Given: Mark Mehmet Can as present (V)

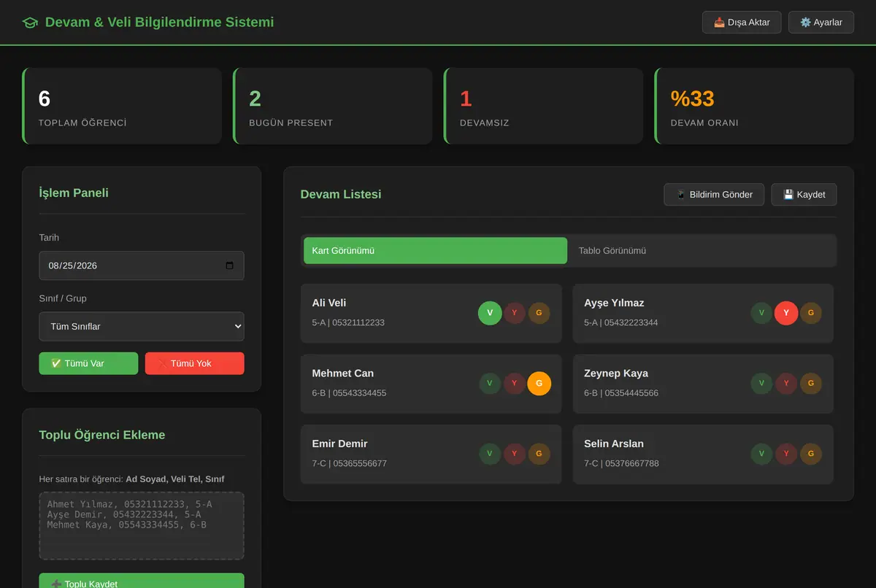Looking at the screenshot, I should coord(490,384).
